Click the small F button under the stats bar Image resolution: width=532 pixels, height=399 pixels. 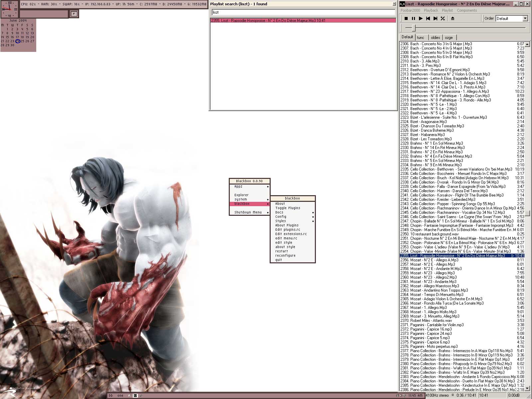click(74, 14)
